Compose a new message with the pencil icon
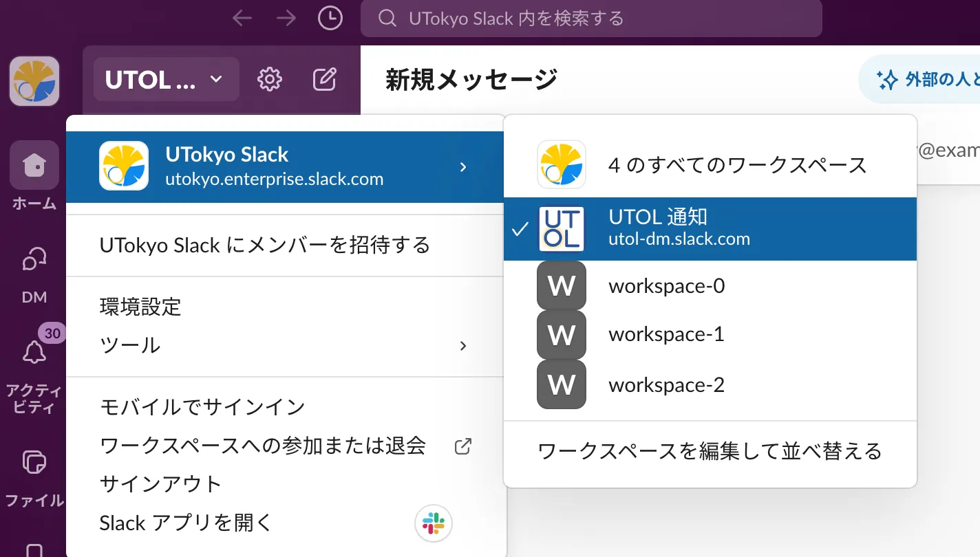The width and height of the screenshot is (980, 557). [325, 80]
